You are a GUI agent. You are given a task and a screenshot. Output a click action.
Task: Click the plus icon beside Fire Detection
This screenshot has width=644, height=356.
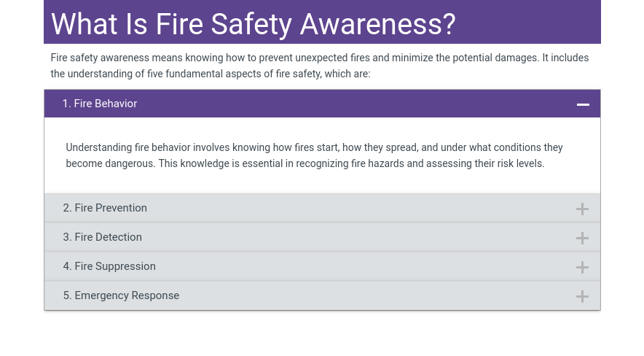coord(582,238)
